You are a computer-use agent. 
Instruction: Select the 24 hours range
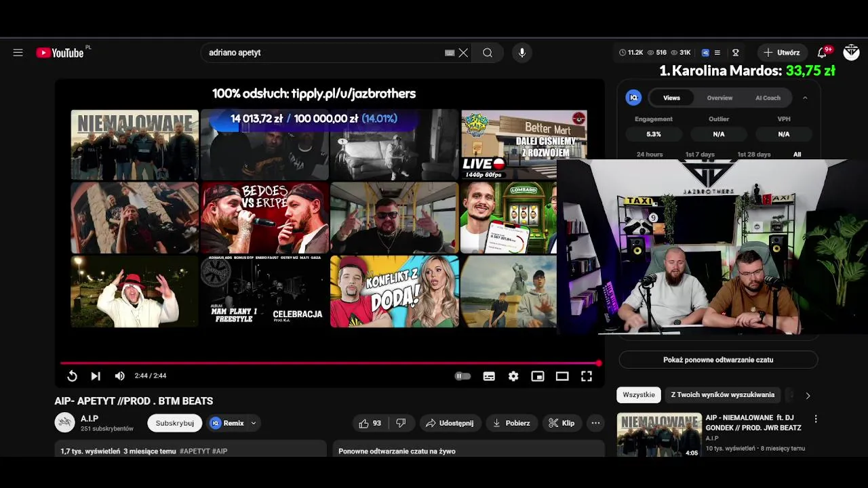point(650,155)
